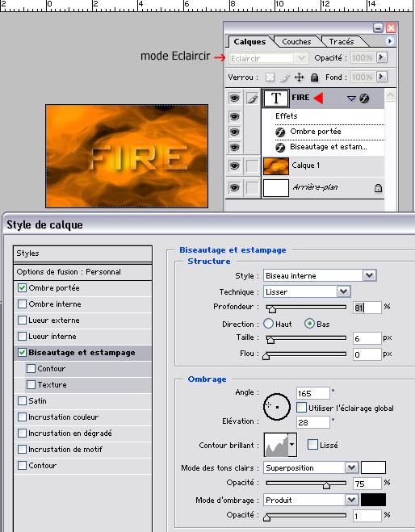The height and width of the screenshot is (532, 415).
Task: Switch to the Couches tab
Action: [296, 41]
